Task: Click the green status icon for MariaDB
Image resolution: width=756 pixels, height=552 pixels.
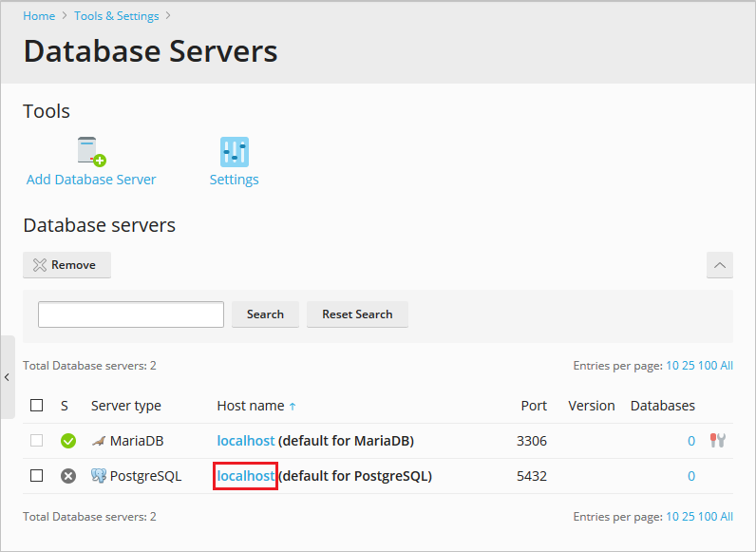Action: pos(68,441)
